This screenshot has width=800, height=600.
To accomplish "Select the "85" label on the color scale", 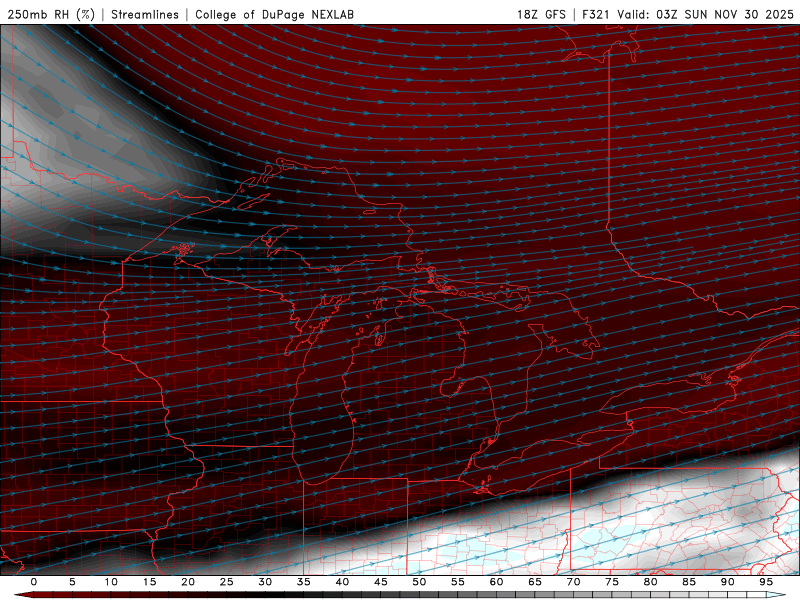I will [x=688, y=582].
